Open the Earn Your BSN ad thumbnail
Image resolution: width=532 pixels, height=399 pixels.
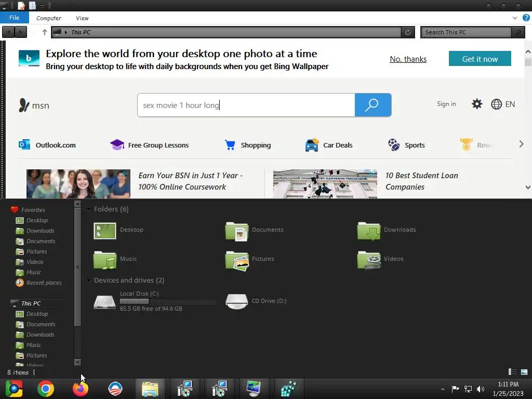pyautogui.click(x=78, y=184)
